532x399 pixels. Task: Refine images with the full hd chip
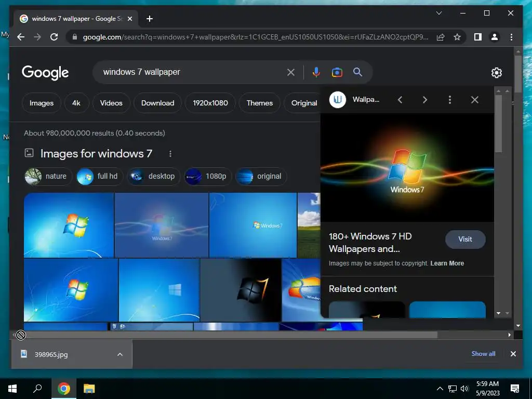[x=100, y=177]
